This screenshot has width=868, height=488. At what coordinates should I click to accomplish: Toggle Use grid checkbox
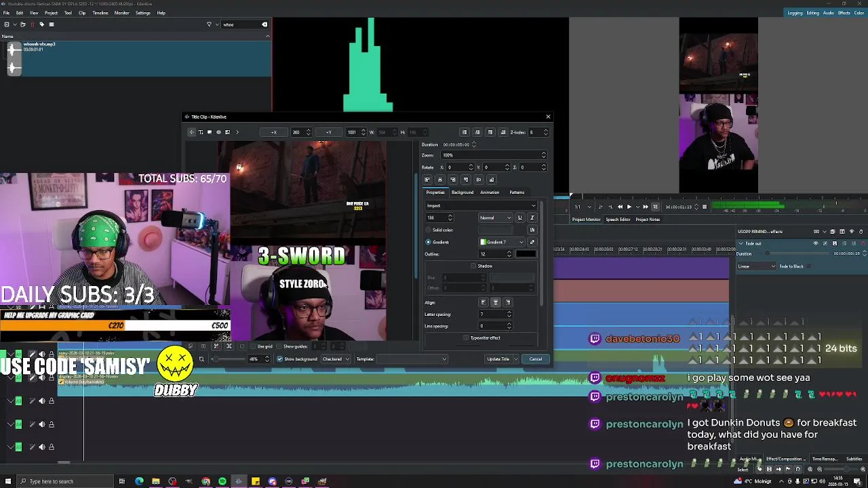[x=252, y=346]
